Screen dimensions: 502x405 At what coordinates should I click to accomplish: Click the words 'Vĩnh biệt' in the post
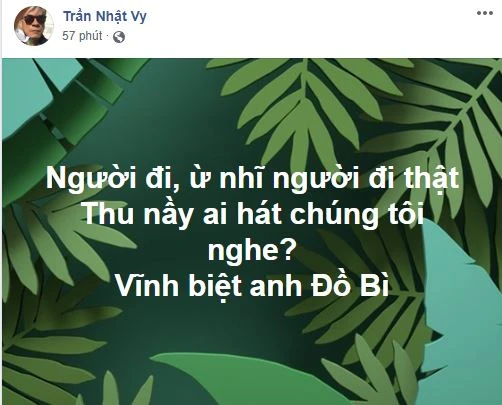pyautogui.click(x=178, y=287)
